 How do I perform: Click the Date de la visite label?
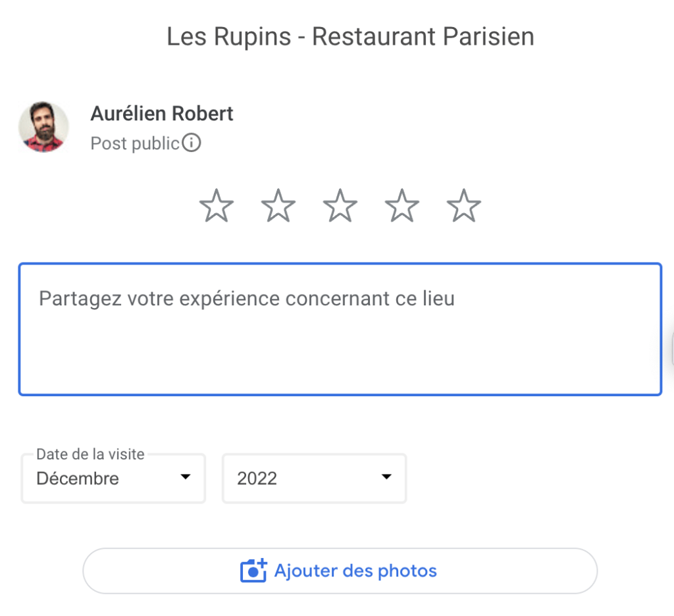tap(90, 454)
